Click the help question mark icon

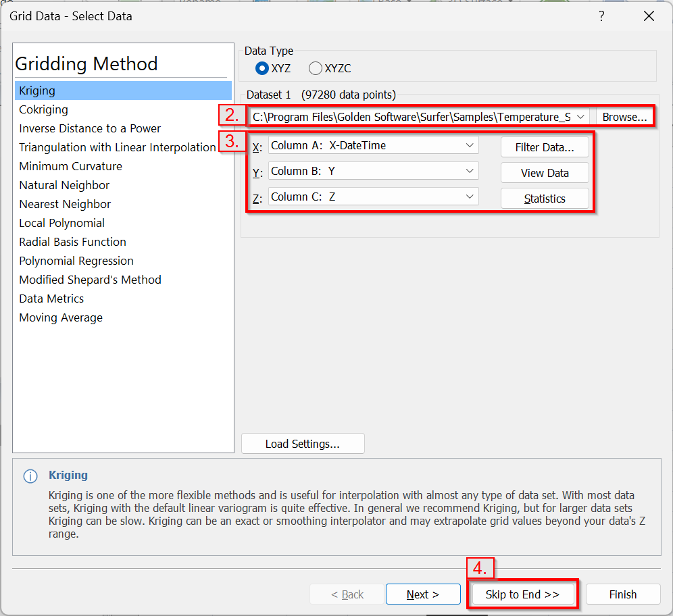pos(601,16)
